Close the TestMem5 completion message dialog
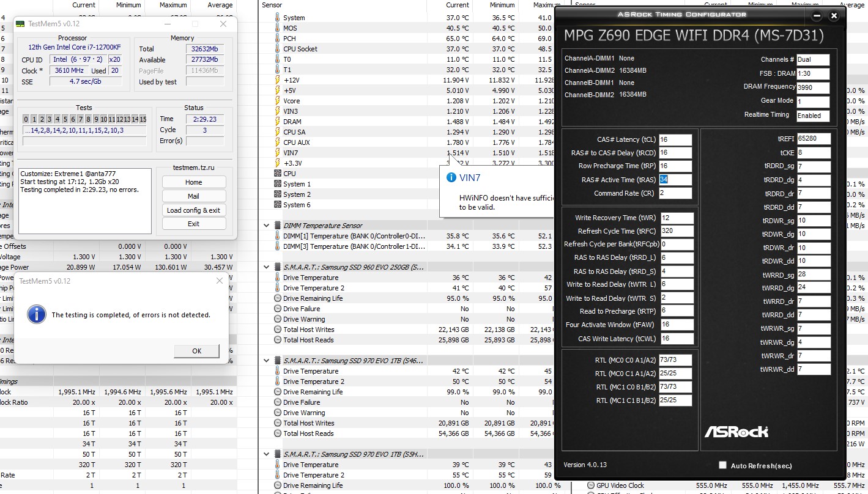The image size is (868, 494). tap(220, 281)
